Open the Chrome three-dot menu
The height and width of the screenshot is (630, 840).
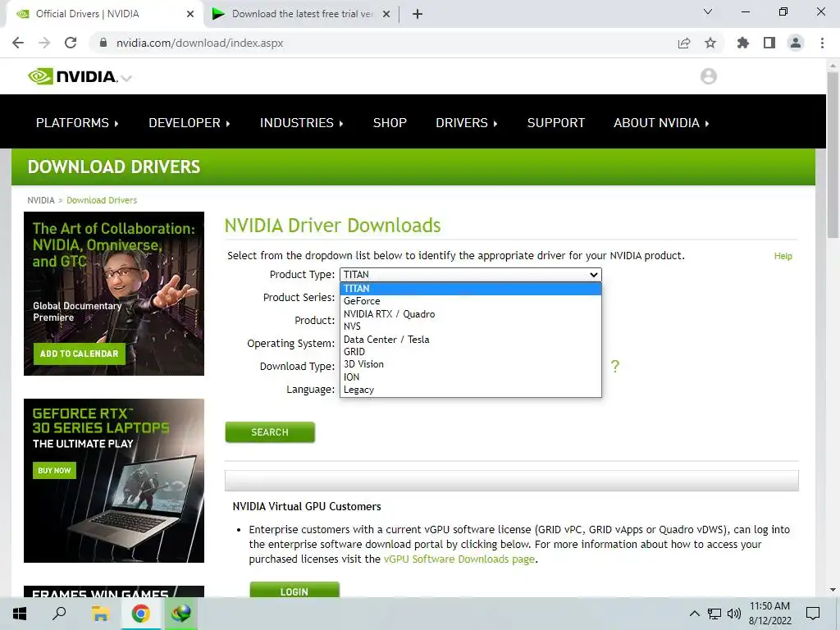822,43
